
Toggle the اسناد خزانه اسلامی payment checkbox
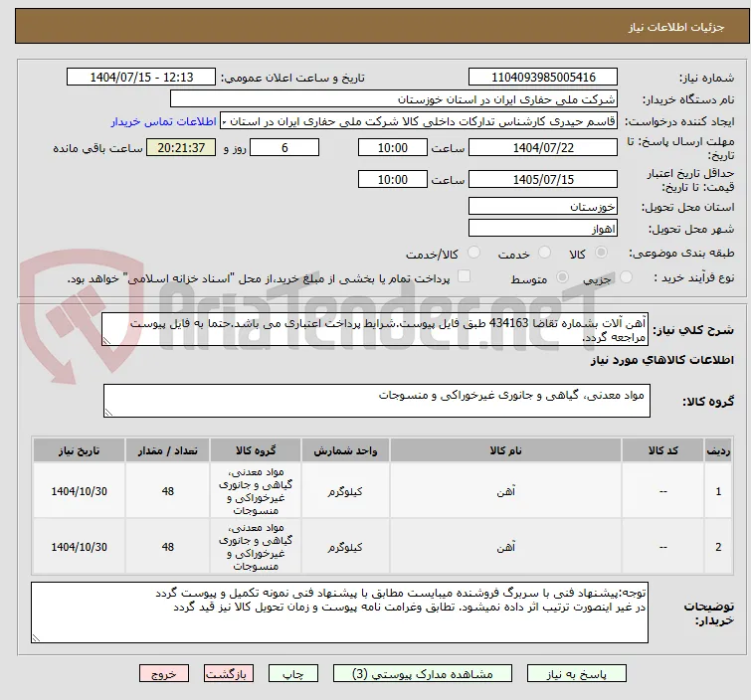point(465,276)
